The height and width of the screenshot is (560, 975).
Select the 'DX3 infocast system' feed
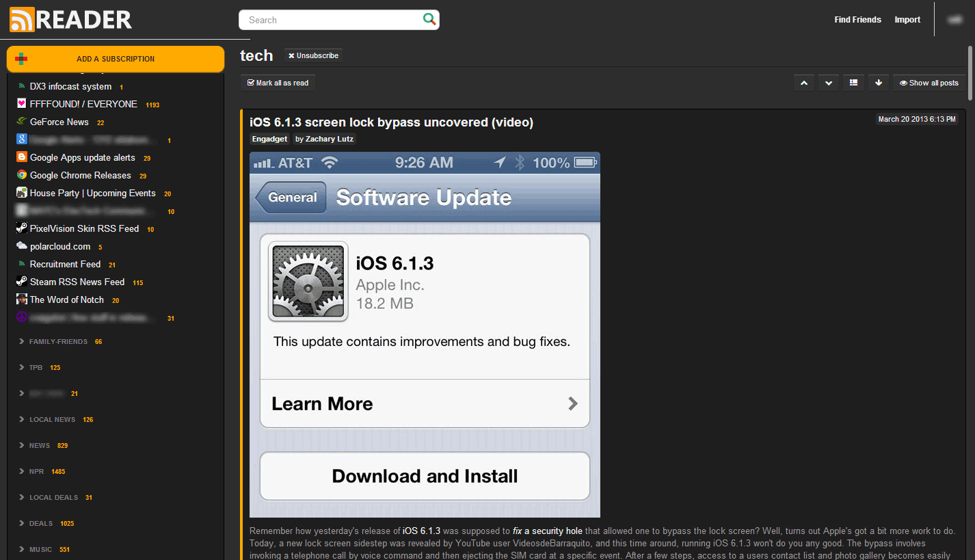coord(70,87)
